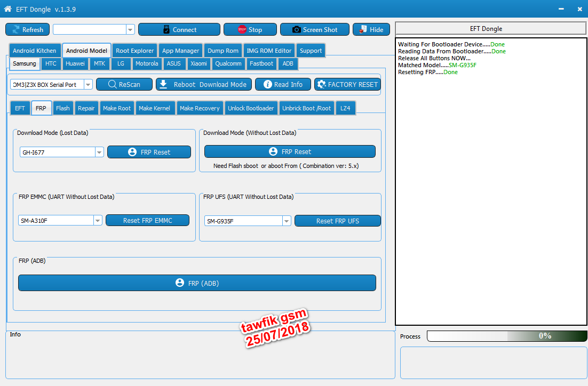Click the home icon in title bar
Screen dimensions: 588x386
pos(7,9)
